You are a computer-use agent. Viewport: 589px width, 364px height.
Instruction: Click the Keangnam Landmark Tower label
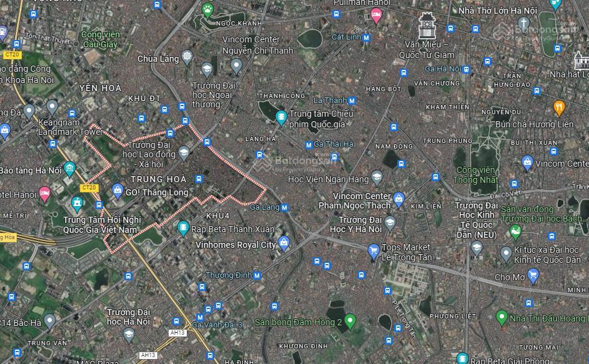pos(70,127)
